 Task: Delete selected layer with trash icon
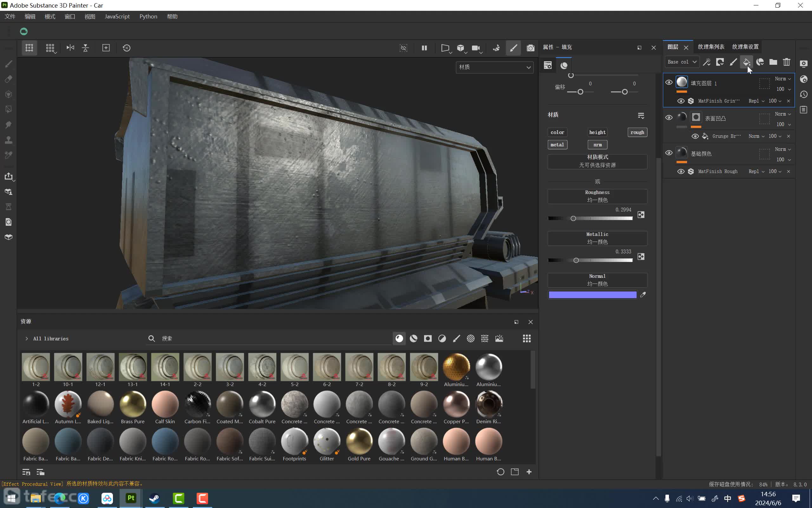point(787,62)
